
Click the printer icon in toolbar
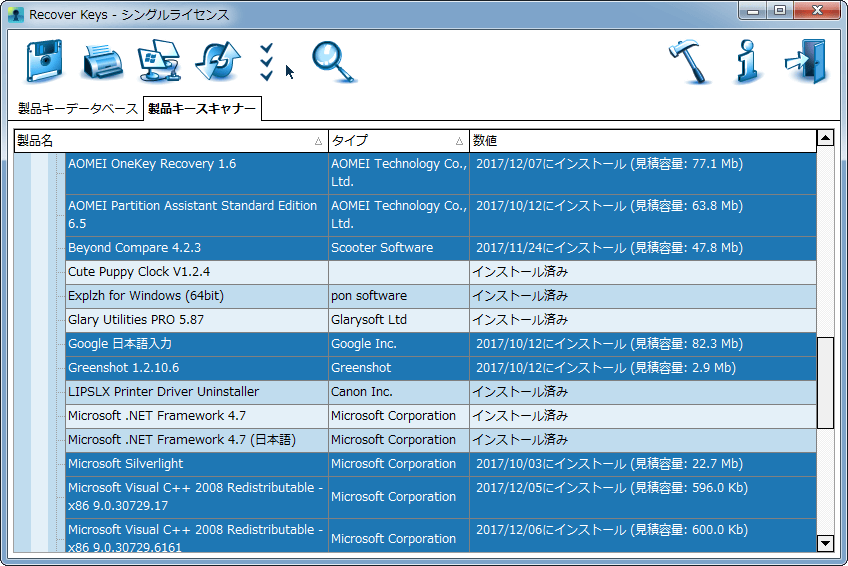click(102, 63)
